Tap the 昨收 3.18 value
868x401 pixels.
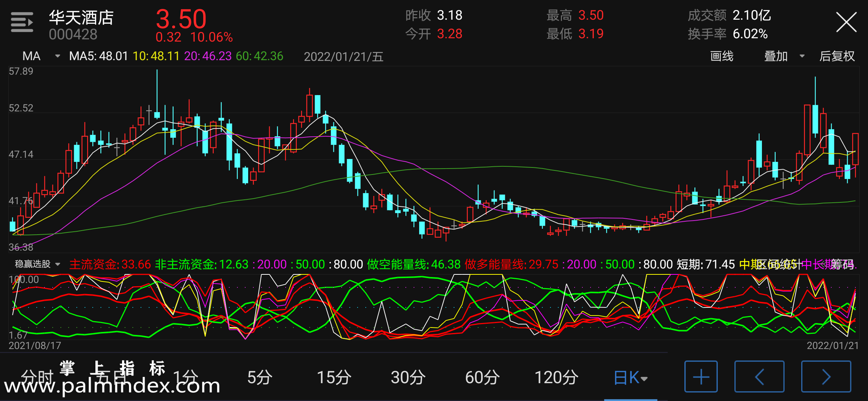coord(434,15)
